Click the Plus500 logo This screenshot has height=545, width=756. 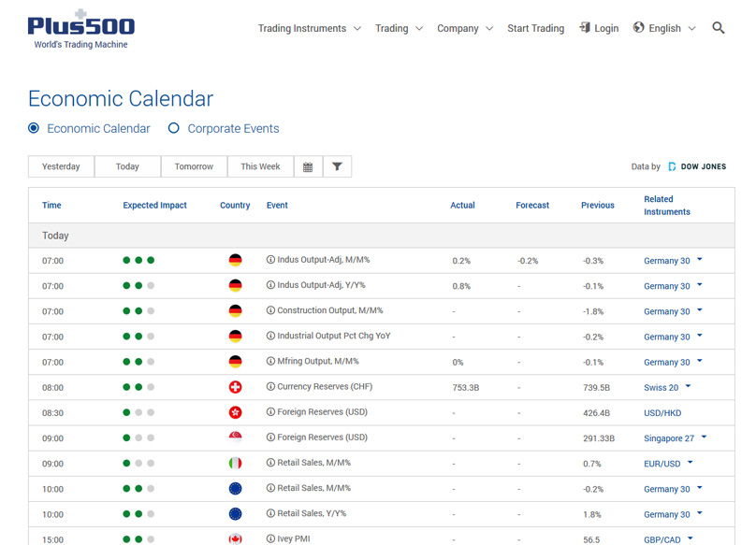(x=80, y=30)
